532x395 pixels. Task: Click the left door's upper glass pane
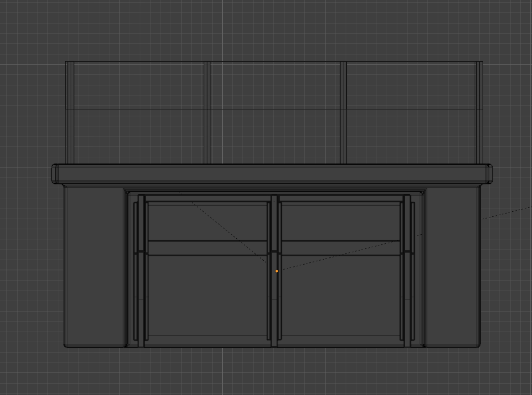(x=208, y=223)
